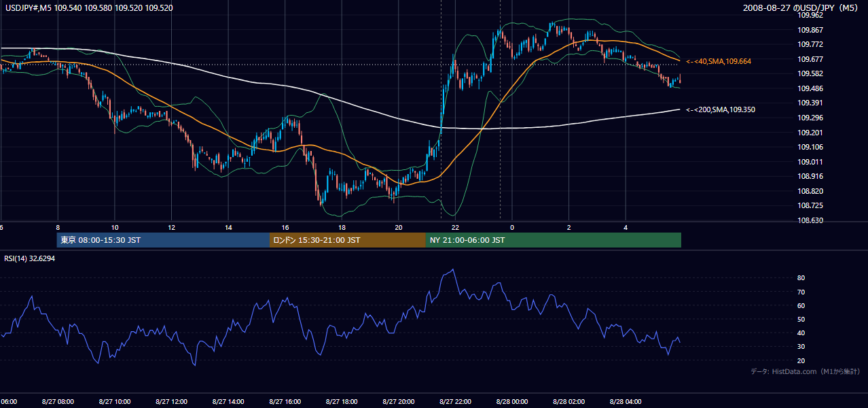Click the '8/27 18:00' bottom time label

(342, 402)
